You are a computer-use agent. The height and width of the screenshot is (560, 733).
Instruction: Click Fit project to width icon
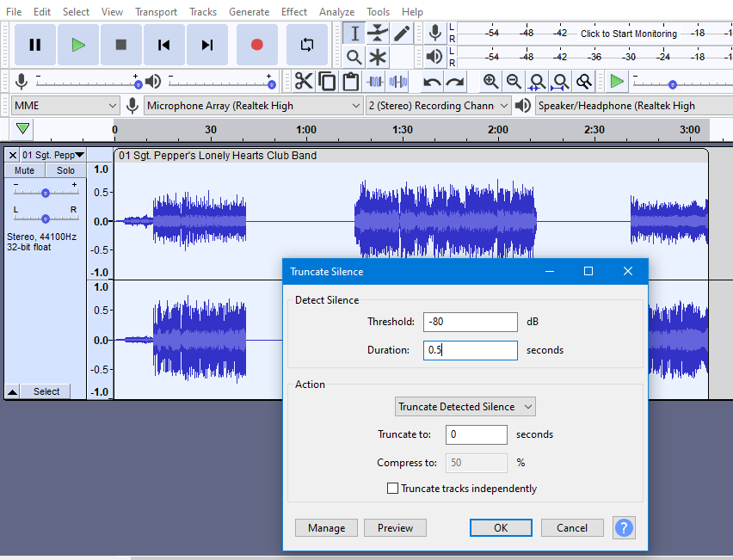(560, 82)
